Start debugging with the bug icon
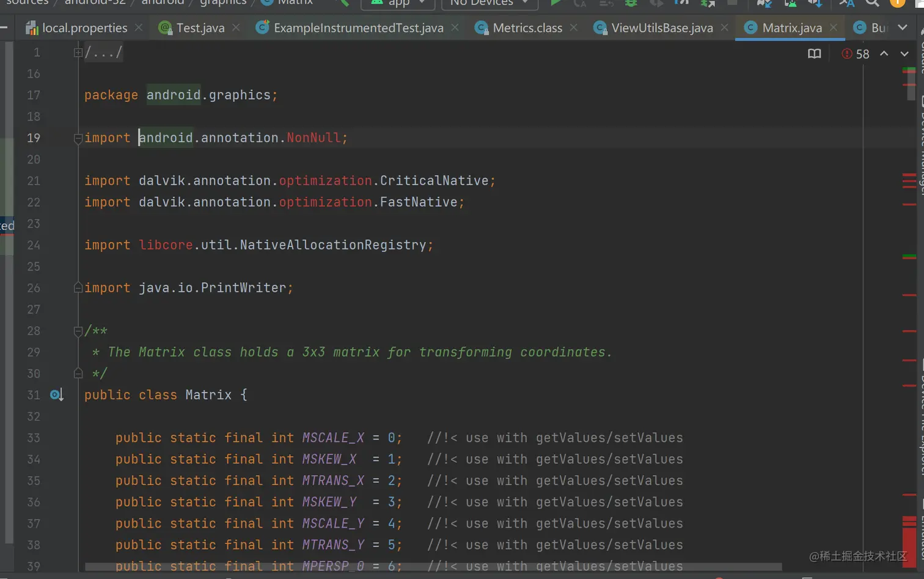Screen dimensions: 924x579 [631, 3]
